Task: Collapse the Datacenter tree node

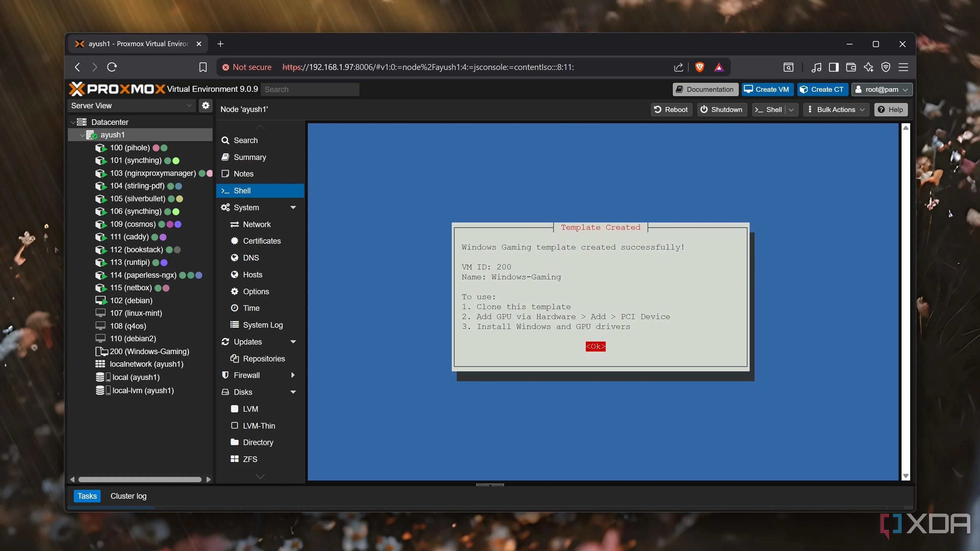Action: click(73, 122)
